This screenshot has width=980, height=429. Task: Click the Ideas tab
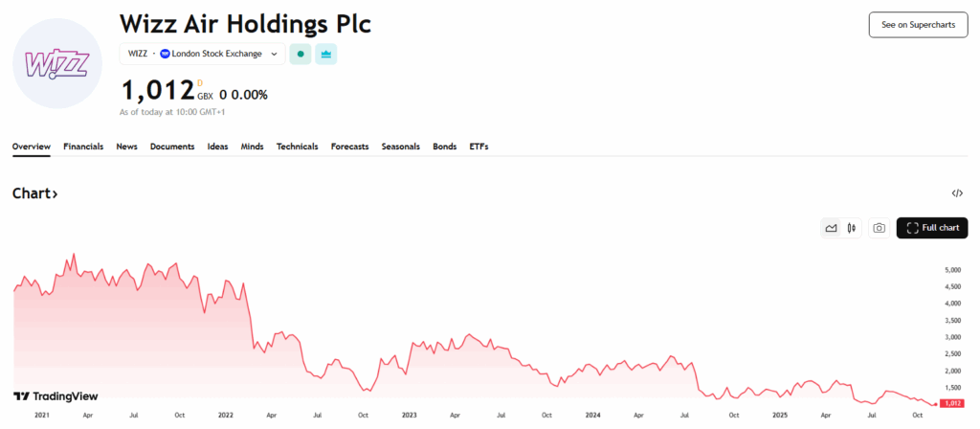point(217,147)
